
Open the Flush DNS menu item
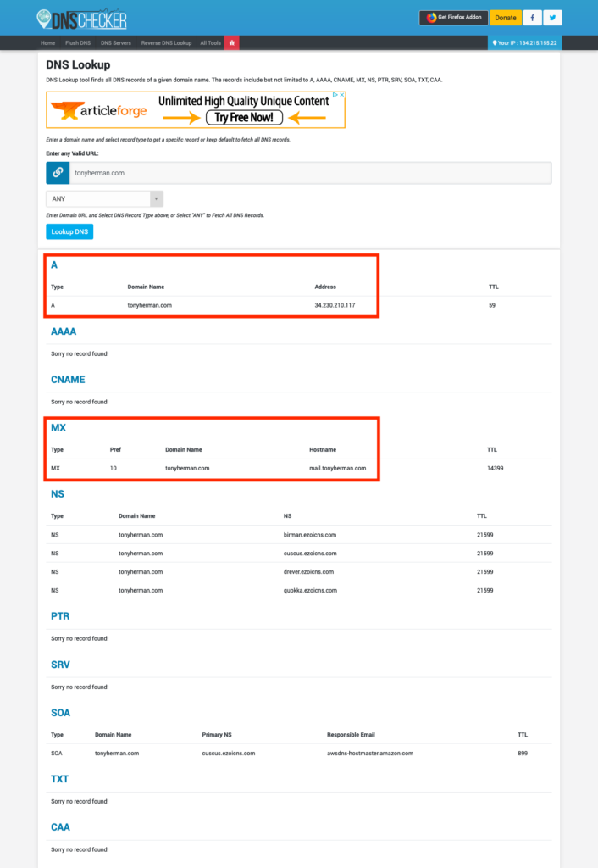[x=77, y=42]
